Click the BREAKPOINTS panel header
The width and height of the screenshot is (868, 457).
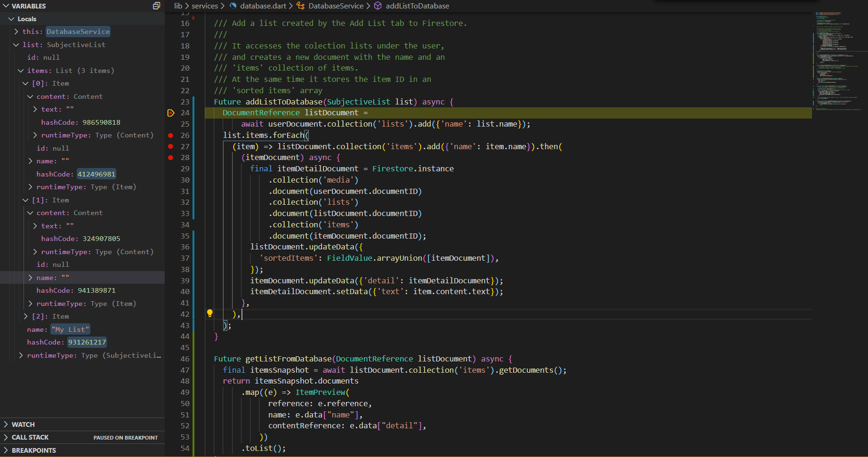tap(33, 450)
